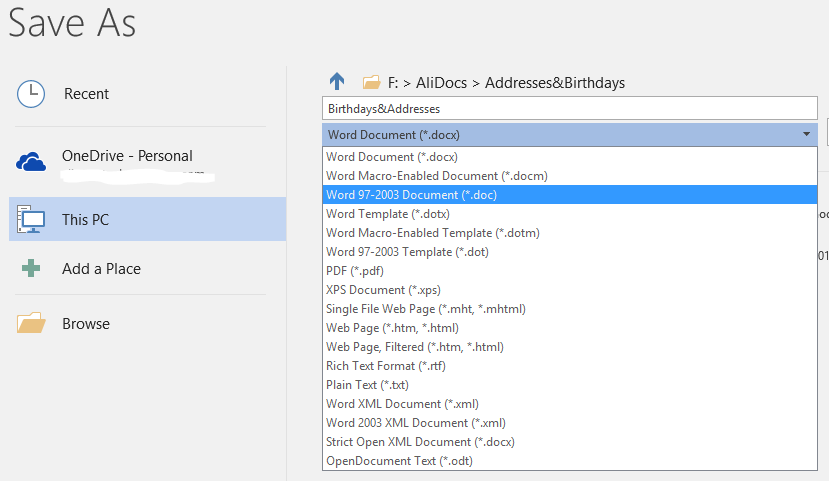Click the OneDrive cloud icon

tap(31, 162)
